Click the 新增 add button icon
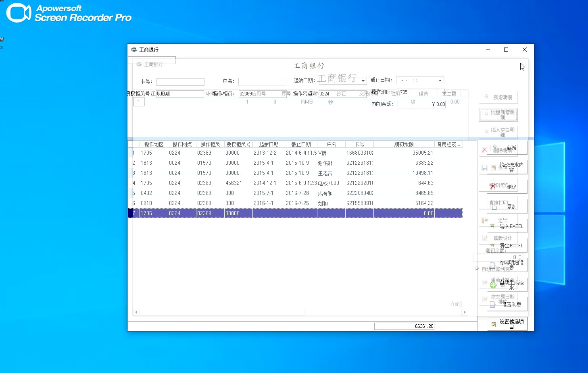The width and height of the screenshot is (588, 373). click(495, 147)
